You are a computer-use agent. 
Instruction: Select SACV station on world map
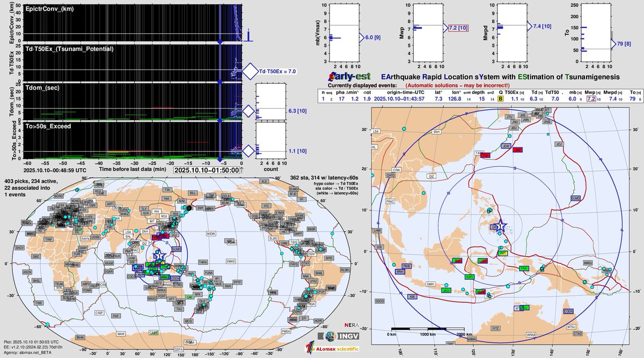(20, 248)
